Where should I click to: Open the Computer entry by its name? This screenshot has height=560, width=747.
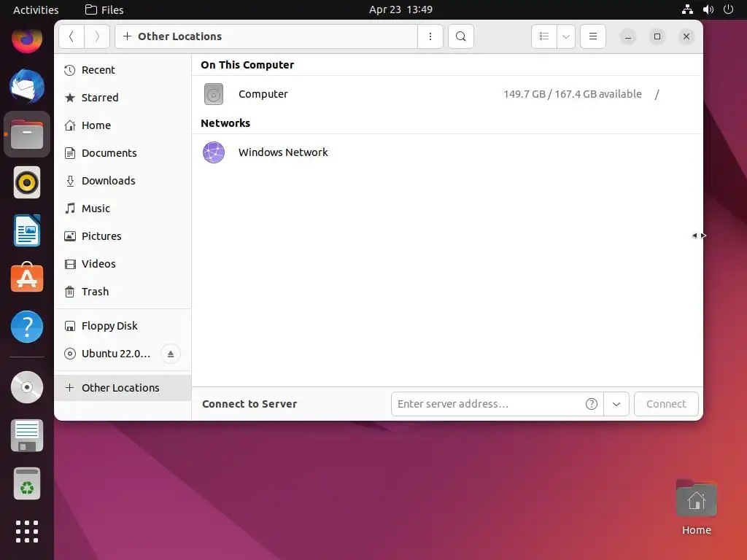click(x=263, y=94)
